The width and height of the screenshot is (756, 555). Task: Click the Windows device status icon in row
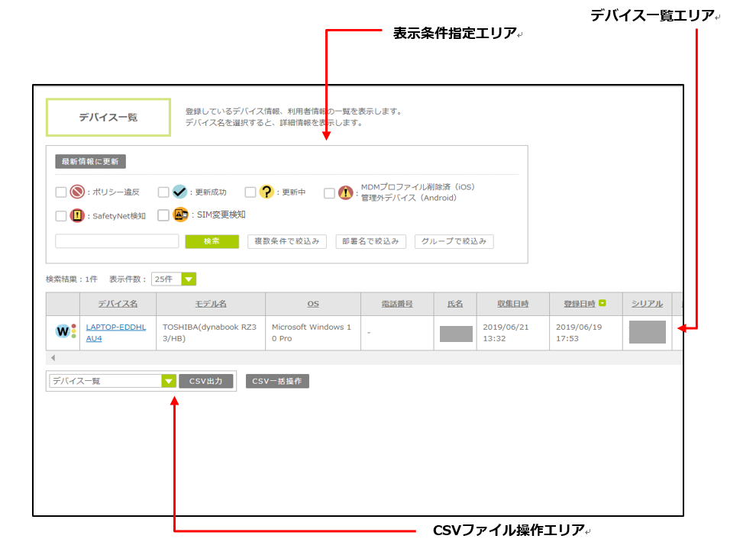click(x=63, y=332)
